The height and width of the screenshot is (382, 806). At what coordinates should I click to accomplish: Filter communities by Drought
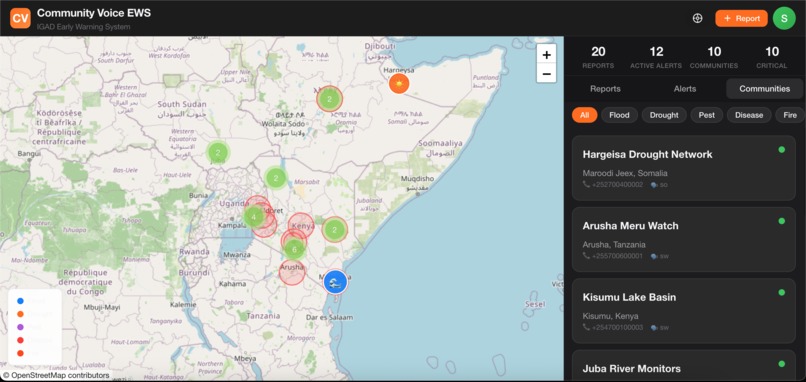coord(664,115)
